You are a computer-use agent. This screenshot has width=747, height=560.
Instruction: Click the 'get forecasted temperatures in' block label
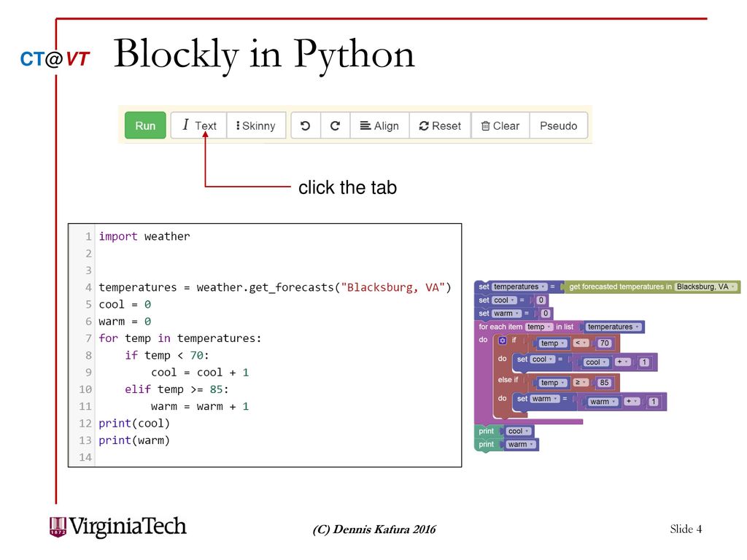(x=620, y=287)
